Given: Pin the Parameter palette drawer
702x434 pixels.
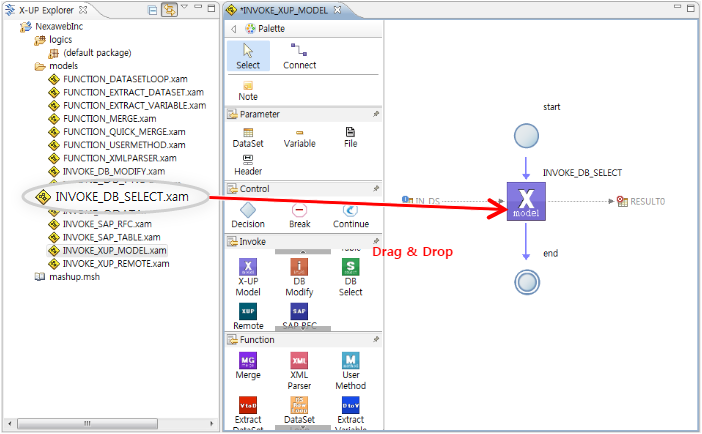Looking at the screenshot, I should point(376,114).
